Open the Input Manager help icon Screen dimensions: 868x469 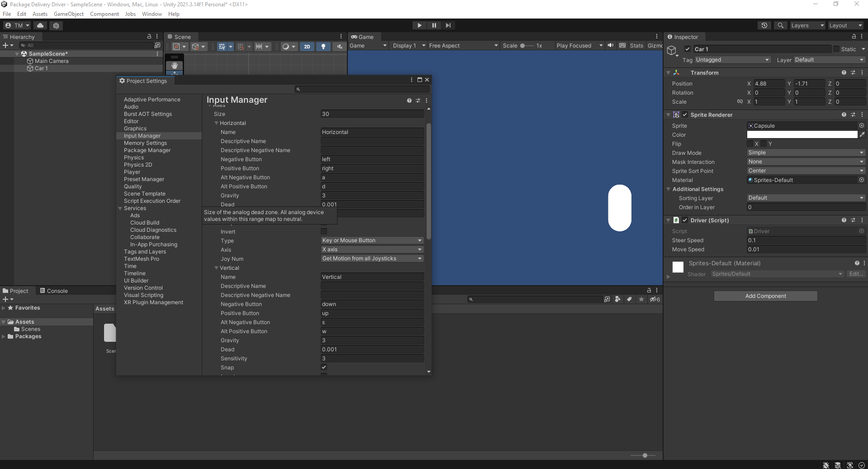click(x=409, y=100)
